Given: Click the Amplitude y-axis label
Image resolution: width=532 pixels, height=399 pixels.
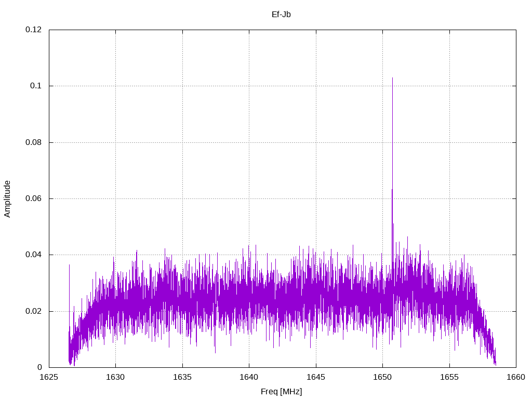Looking at the screenshot, I should [7, 199].
